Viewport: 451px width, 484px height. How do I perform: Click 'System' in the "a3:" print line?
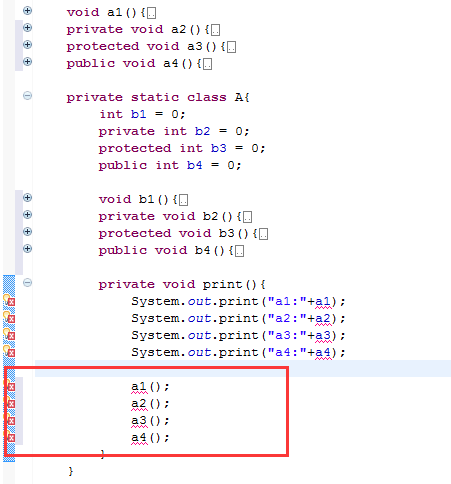[x=155, y=336]
